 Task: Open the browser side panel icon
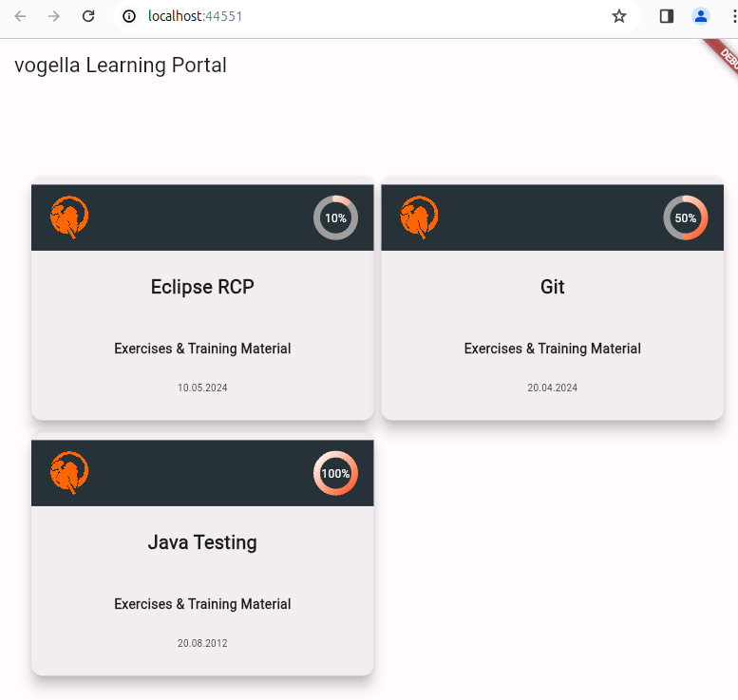(667, 16)
